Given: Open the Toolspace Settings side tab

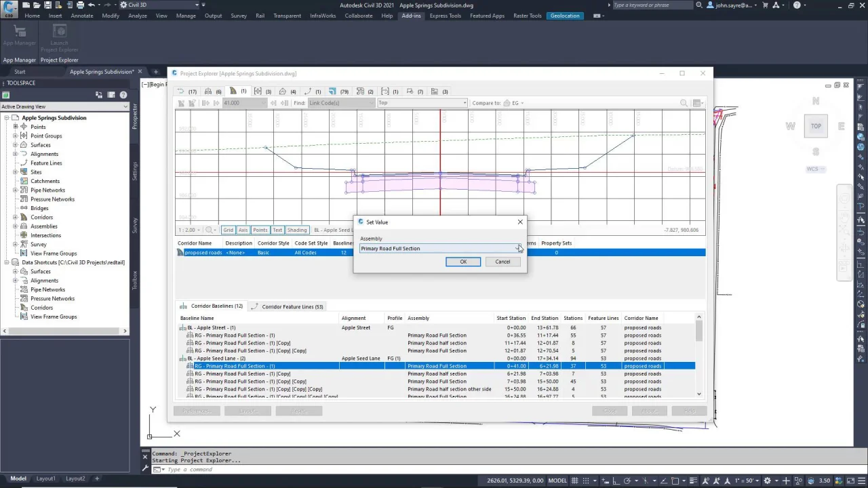Looking at the screenshot, I should click(135, 171).
